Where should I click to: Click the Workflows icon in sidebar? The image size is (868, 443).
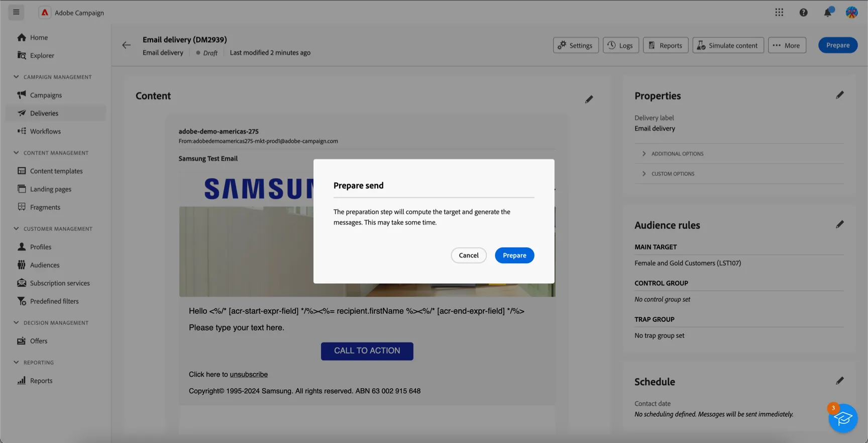coord(22,131)
